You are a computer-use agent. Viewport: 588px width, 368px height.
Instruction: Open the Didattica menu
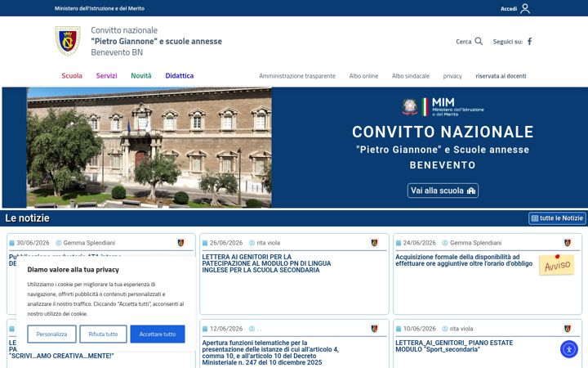tap(180, 76)
